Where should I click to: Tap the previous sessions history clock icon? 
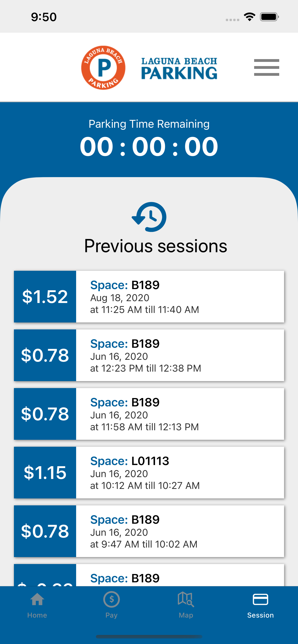tap(149, 217)
